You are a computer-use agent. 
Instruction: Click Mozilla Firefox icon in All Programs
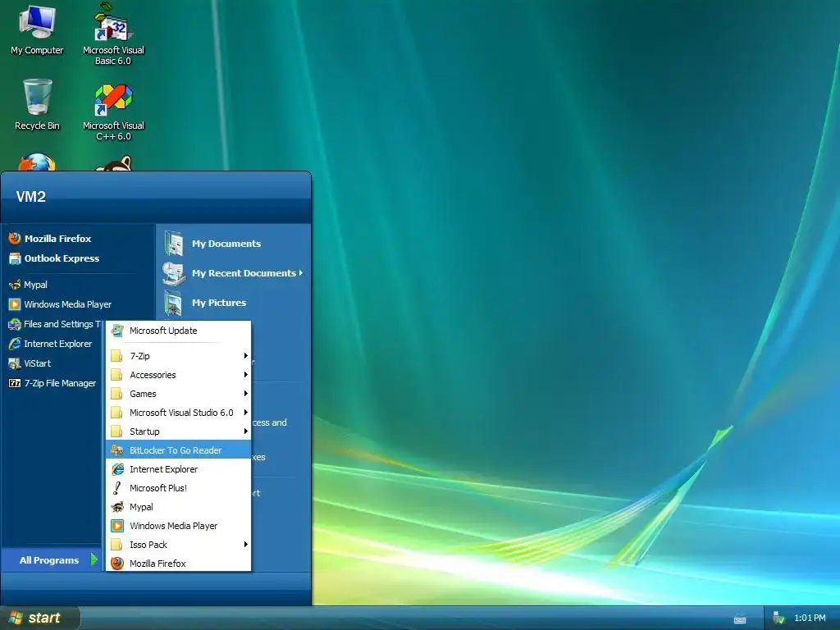point(117,564)
